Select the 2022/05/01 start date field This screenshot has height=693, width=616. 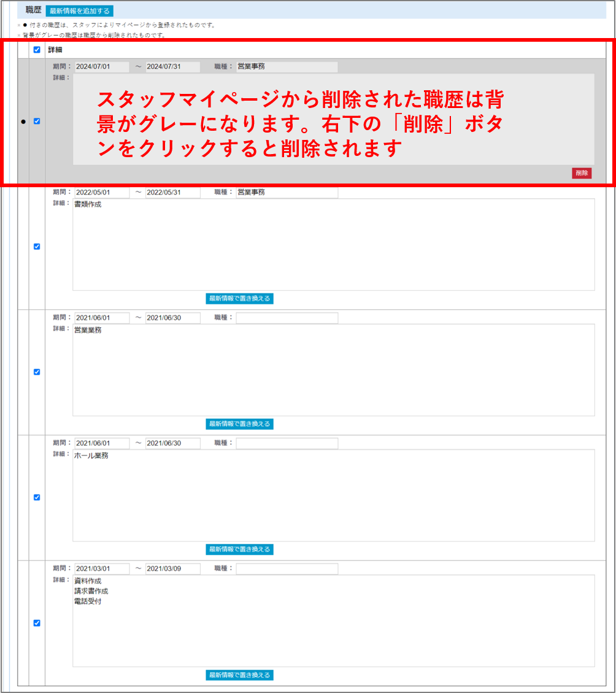click(x=102, y=193)
